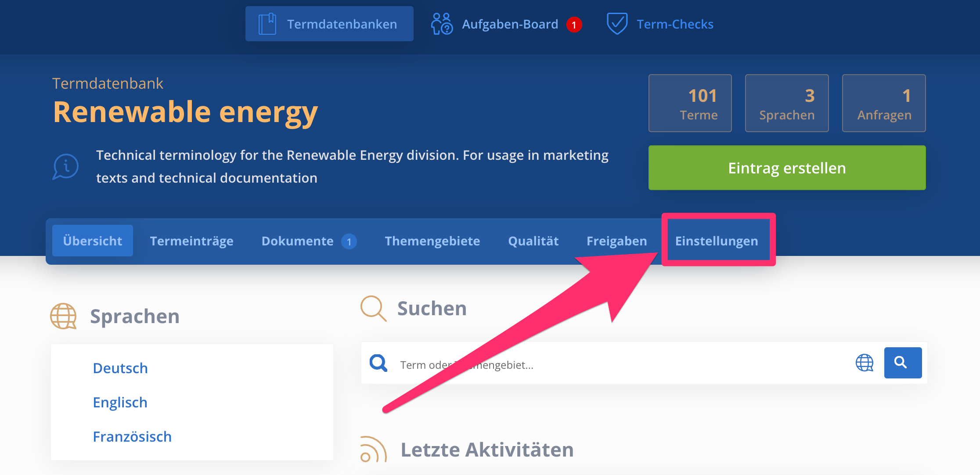This screenshot has width=980, height=475.
Task: Open Term-Checks in the top navigation
Action: click(x=660, y=24)
